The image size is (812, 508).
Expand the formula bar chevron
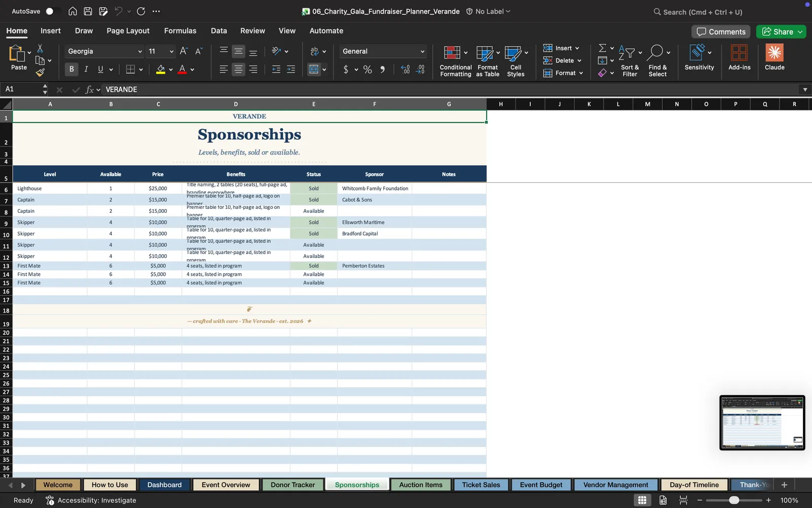point(805,89)
